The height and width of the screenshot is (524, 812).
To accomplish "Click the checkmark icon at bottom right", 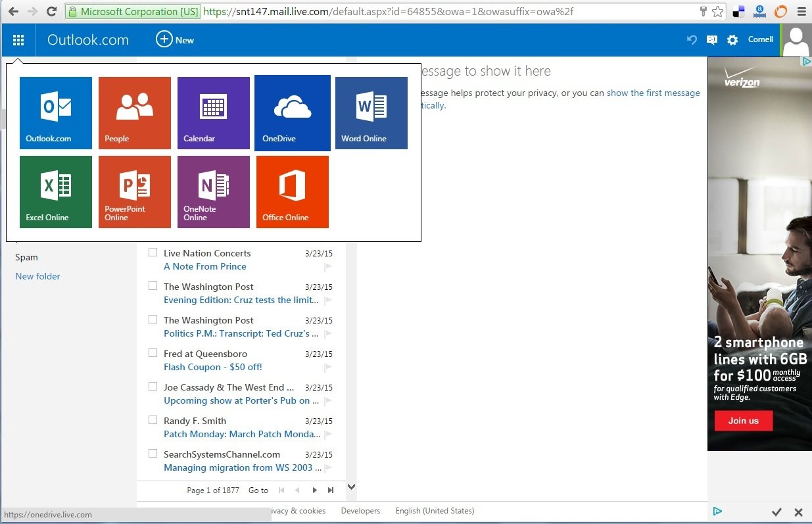I will (x=776, y=512).
